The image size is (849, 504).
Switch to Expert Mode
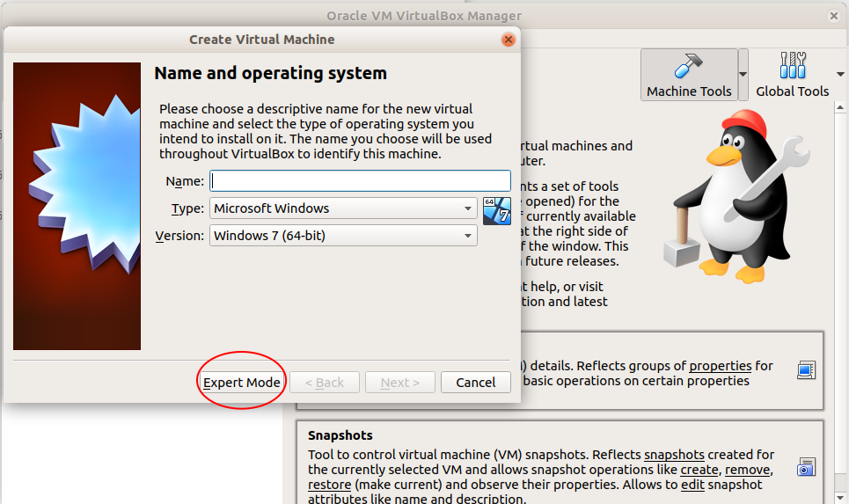tap(241, 383)
